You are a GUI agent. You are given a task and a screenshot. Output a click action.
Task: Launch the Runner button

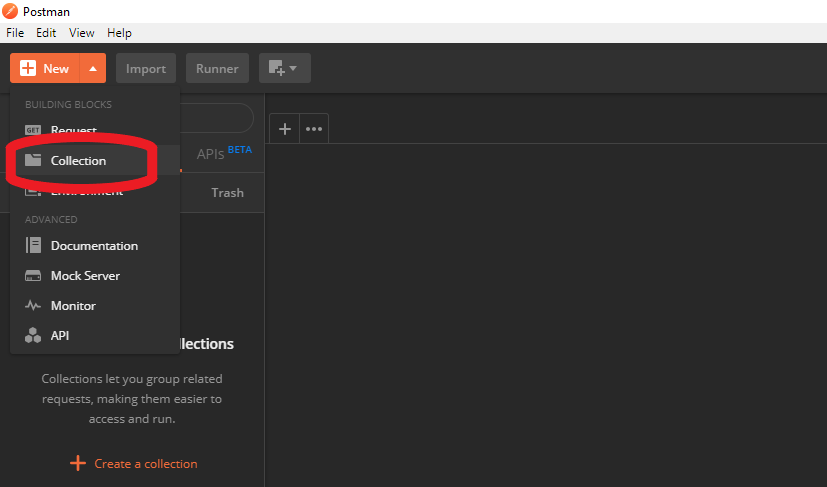217,69
